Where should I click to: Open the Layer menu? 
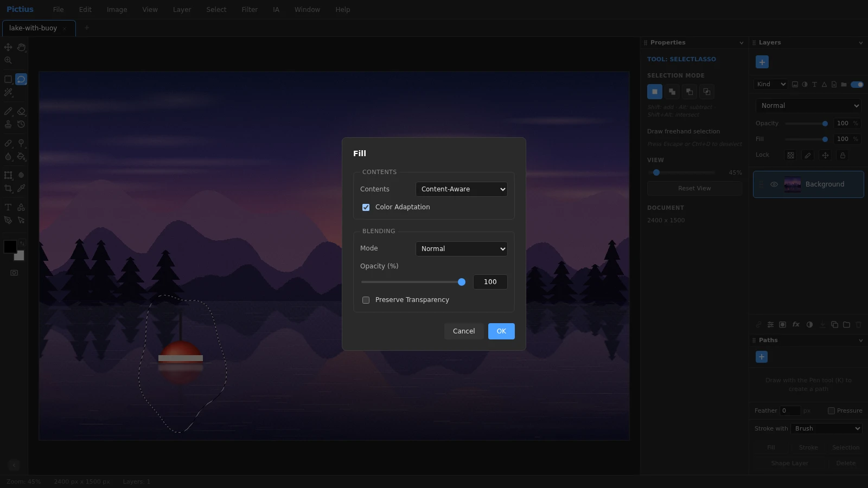tap(182, 10)
